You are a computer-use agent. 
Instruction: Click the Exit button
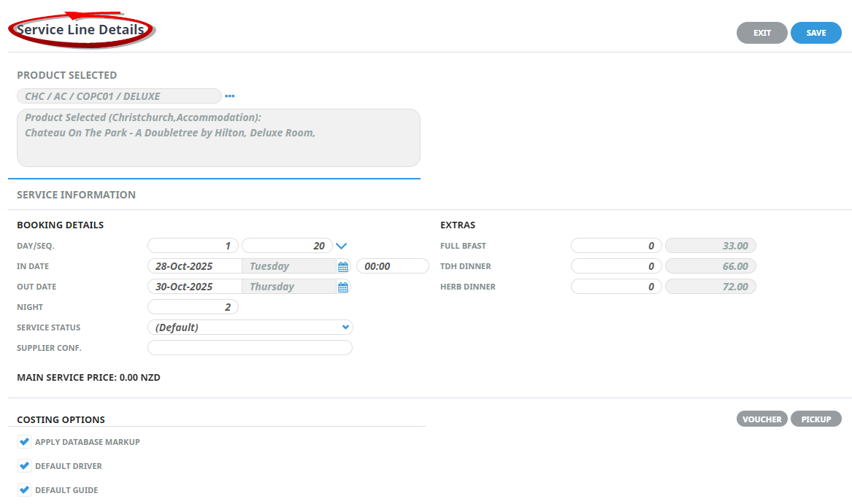[x=761, y=33]
